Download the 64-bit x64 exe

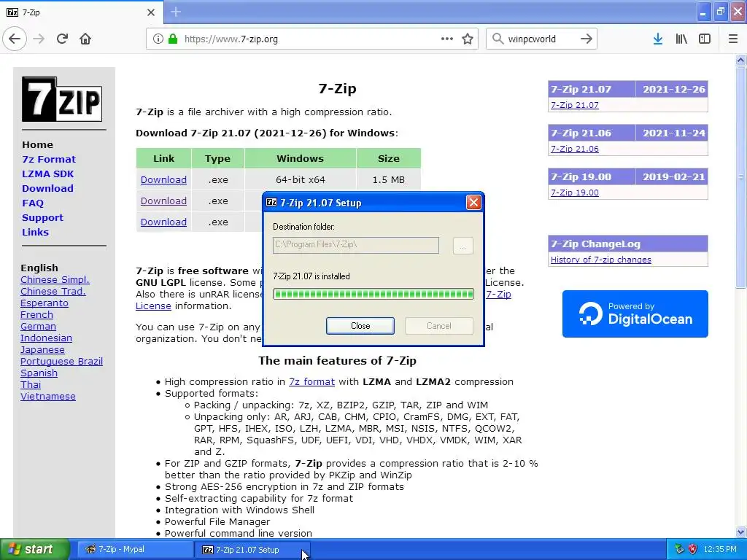[x=163, y=179]
